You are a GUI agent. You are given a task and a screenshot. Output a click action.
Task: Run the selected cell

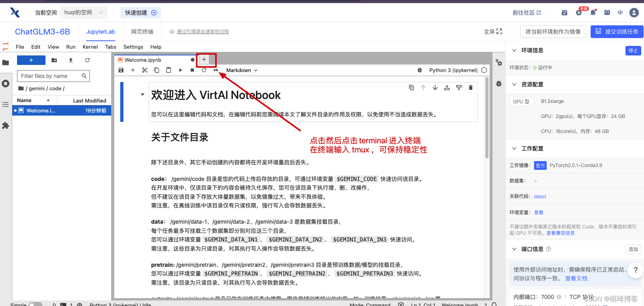(x=180, y=70)
